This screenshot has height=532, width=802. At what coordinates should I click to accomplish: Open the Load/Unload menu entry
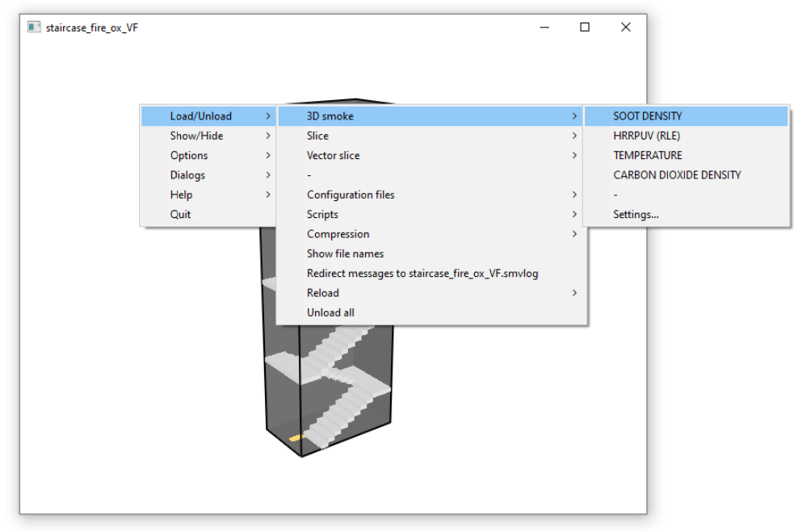click(x=208, y=116)
